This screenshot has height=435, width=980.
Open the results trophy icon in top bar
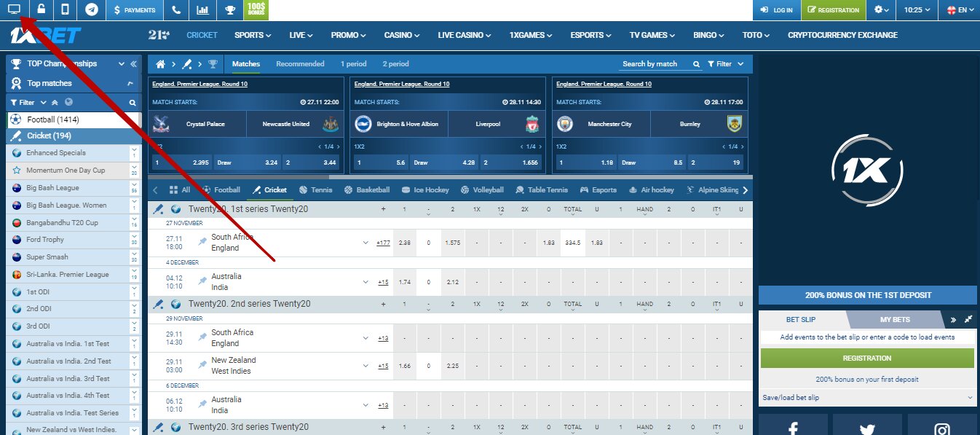click(x=230, y=10)
